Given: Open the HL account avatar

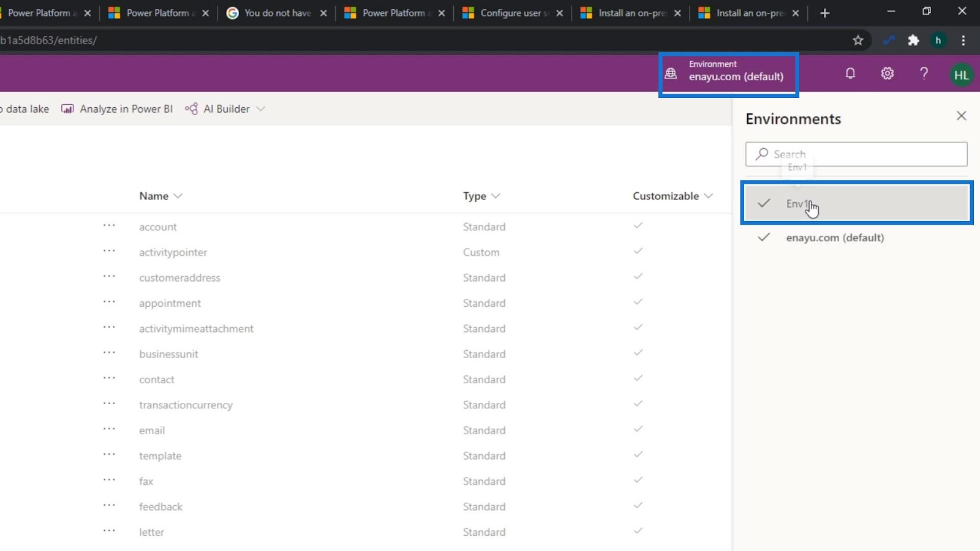Looking at the screenshot, I should pyautogui.click(x=961, y=75).
